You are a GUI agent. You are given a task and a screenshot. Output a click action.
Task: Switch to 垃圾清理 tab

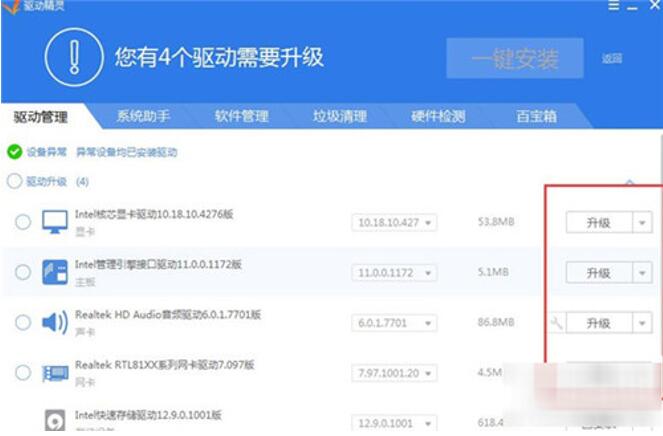pos(340,116)
